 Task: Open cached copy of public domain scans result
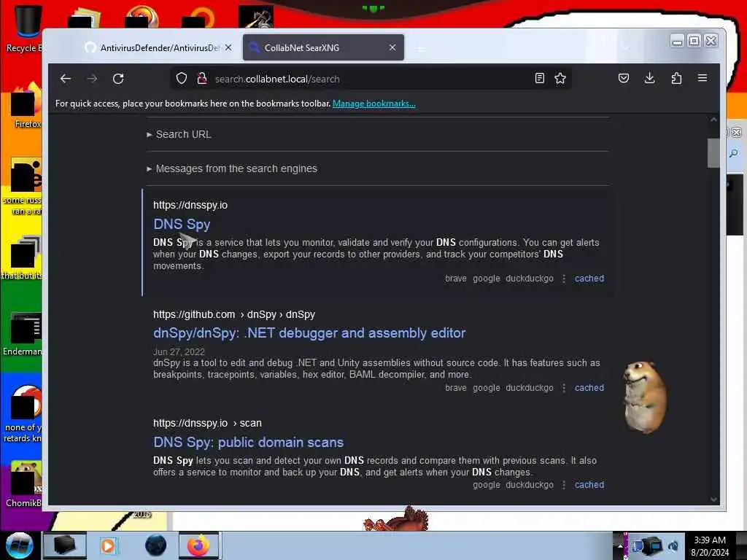(589, 485)
